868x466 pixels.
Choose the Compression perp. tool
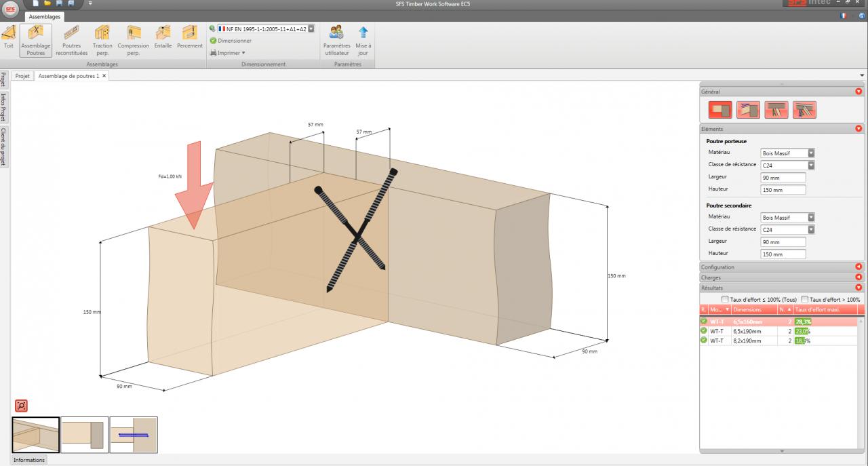(133, 39)
